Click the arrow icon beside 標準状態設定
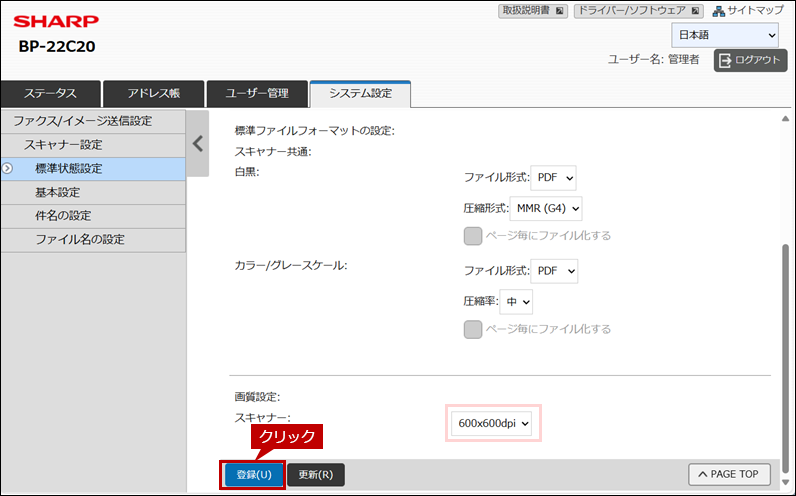 tap(7, 168)
